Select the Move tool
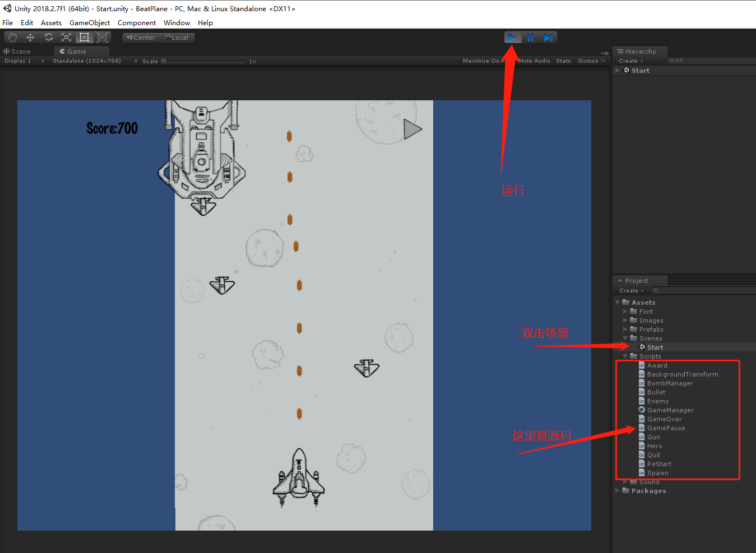Viewport: 756px width, 553px height. [x=30, y=38]
